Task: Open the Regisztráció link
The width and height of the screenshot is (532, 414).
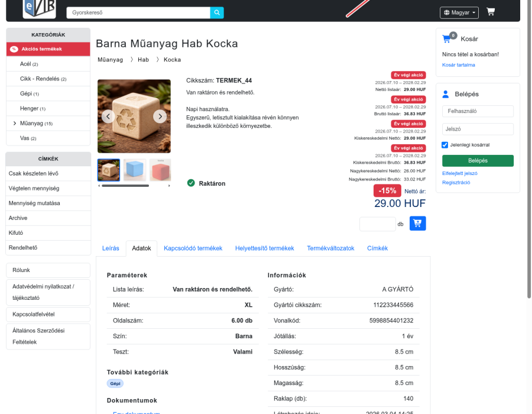Action: tap(456, 183)
